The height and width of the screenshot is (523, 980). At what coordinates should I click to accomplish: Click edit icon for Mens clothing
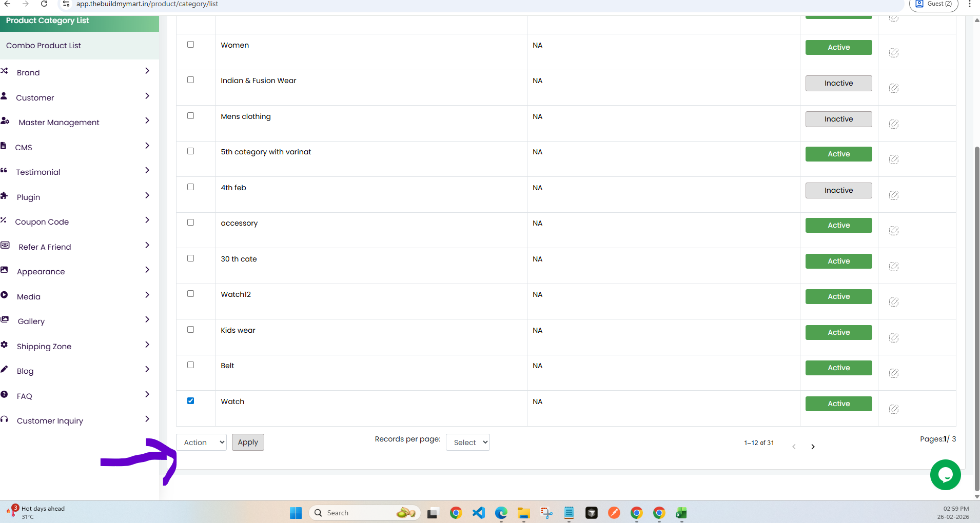893,124
